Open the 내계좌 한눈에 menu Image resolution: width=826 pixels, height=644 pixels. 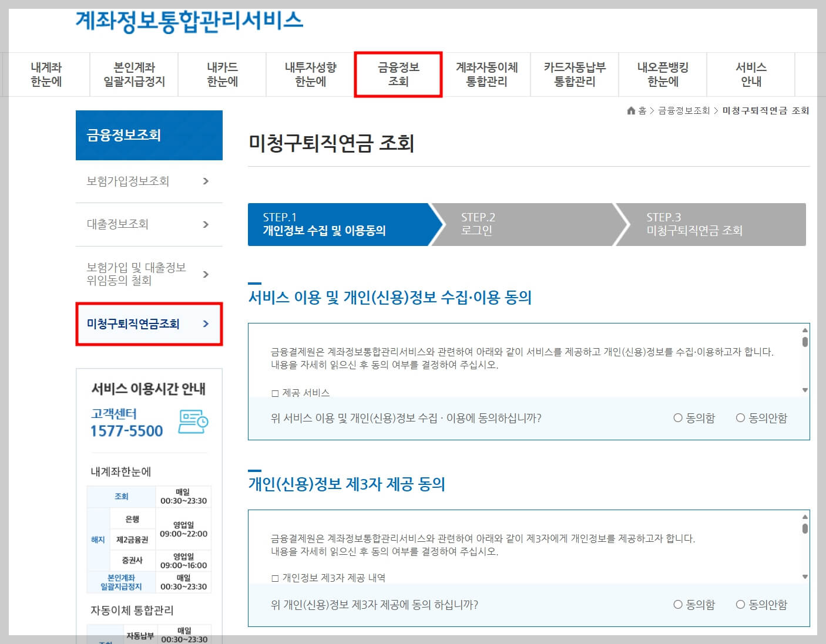pyautogui.click(x=46, y=75)
